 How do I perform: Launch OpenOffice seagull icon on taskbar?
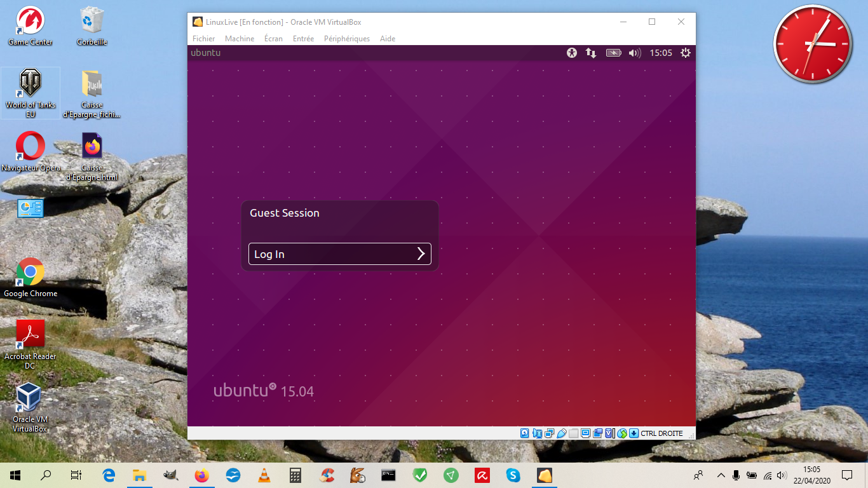point(233,475)
